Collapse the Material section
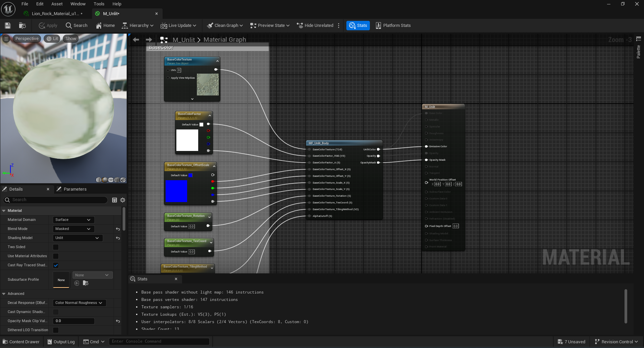Viewport: 644px width, 348px height. [x=4, y=211]
